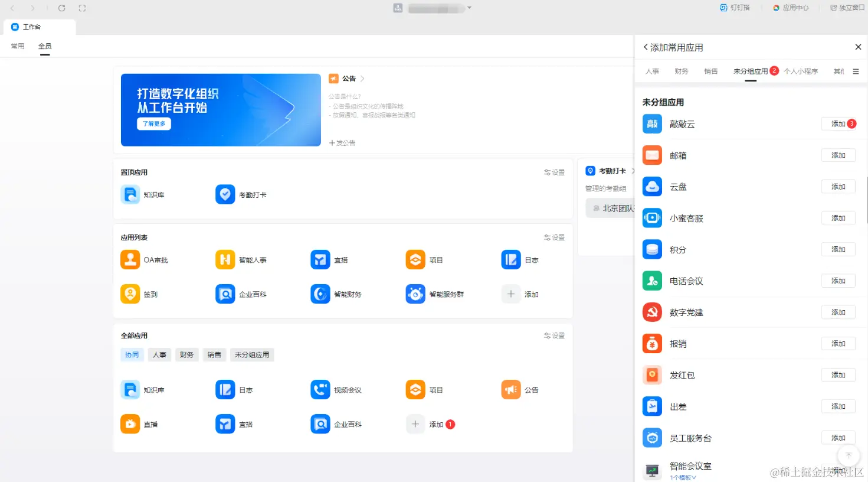Add 积分 with its 添加 button

(x=838, y=250)
